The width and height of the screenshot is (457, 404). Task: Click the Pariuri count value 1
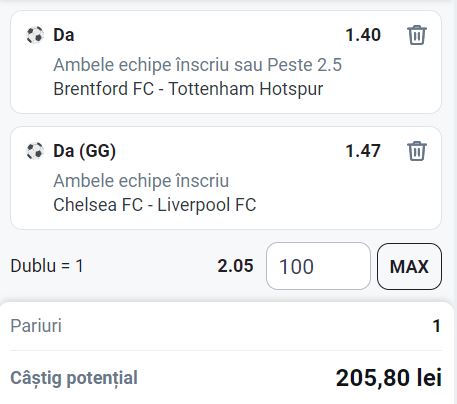tap(437, 326)
